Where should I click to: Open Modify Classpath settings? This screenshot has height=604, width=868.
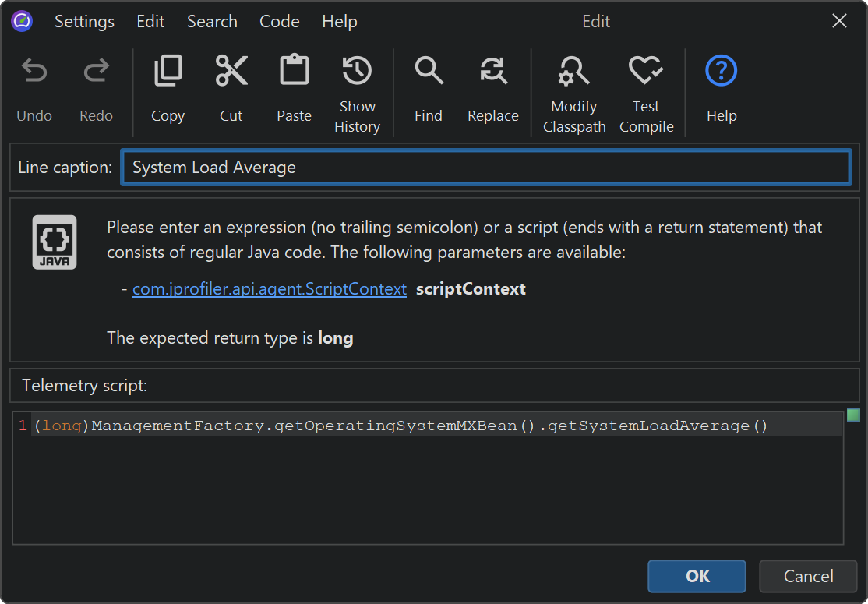(574, 72)
